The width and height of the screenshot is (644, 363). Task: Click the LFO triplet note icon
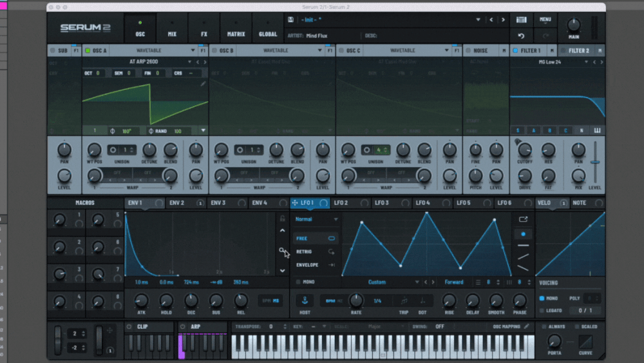pos(404,301)
